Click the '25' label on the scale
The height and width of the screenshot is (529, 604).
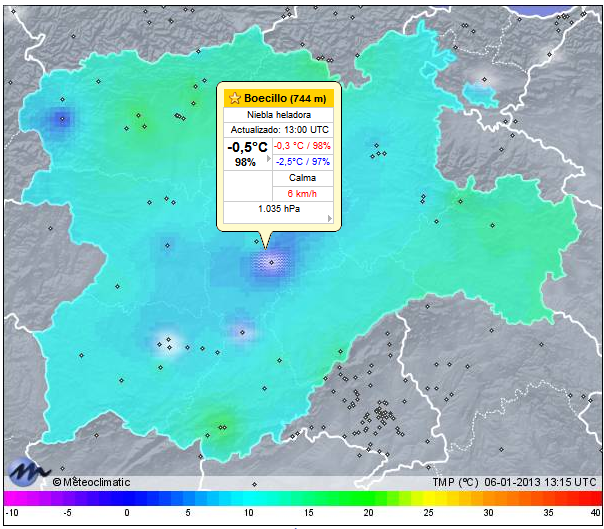pyautogui.click(x=428, y=512)
